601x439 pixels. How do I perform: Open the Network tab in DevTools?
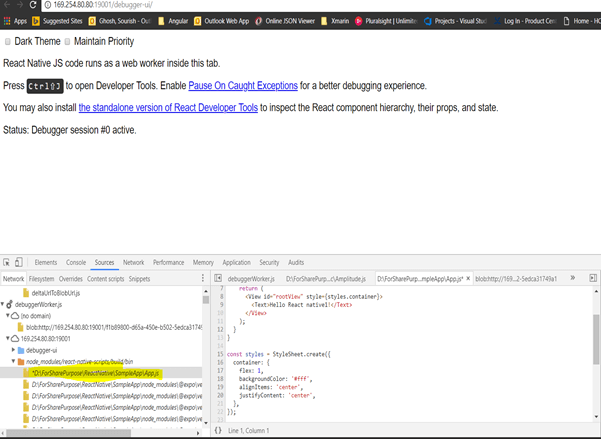(x=133, y=262)
